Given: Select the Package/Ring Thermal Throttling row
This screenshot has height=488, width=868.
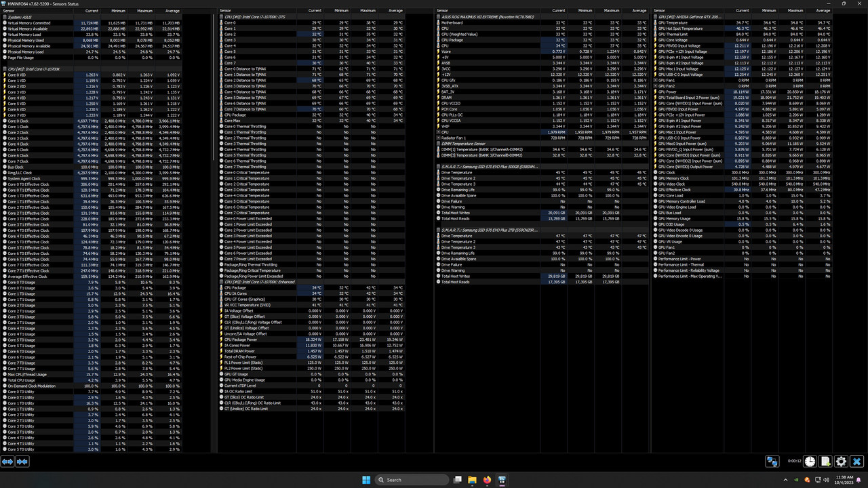Looking at the screenshot, I should tap(311, 264).
